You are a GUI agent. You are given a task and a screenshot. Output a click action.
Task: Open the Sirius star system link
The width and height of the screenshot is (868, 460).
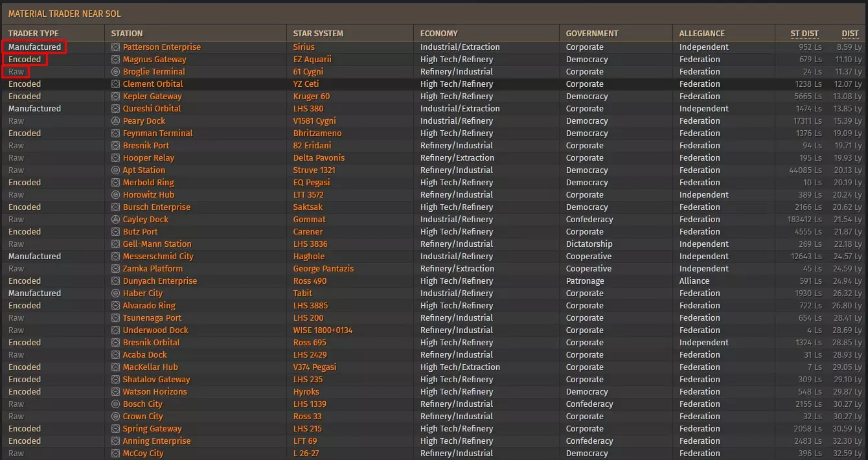(304, 47)
